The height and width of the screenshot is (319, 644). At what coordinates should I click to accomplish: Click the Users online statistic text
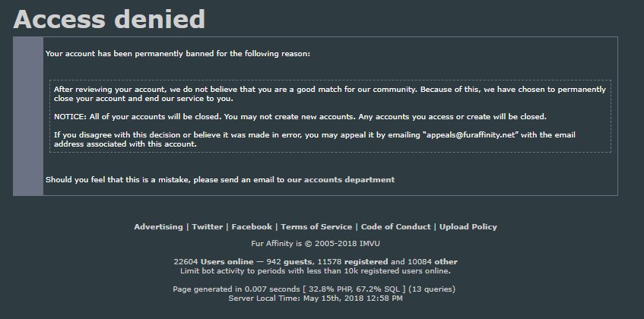[227, 261]
